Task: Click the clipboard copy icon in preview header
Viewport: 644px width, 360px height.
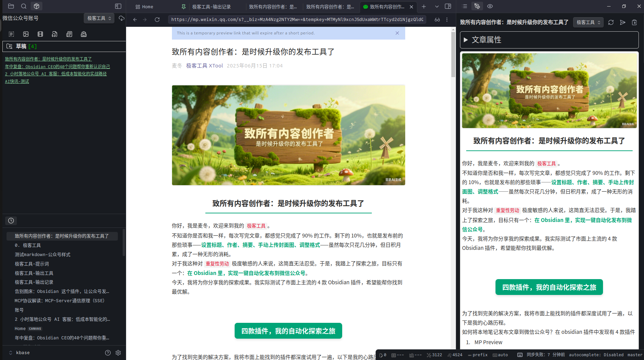Action: click(x=634, y=22)
